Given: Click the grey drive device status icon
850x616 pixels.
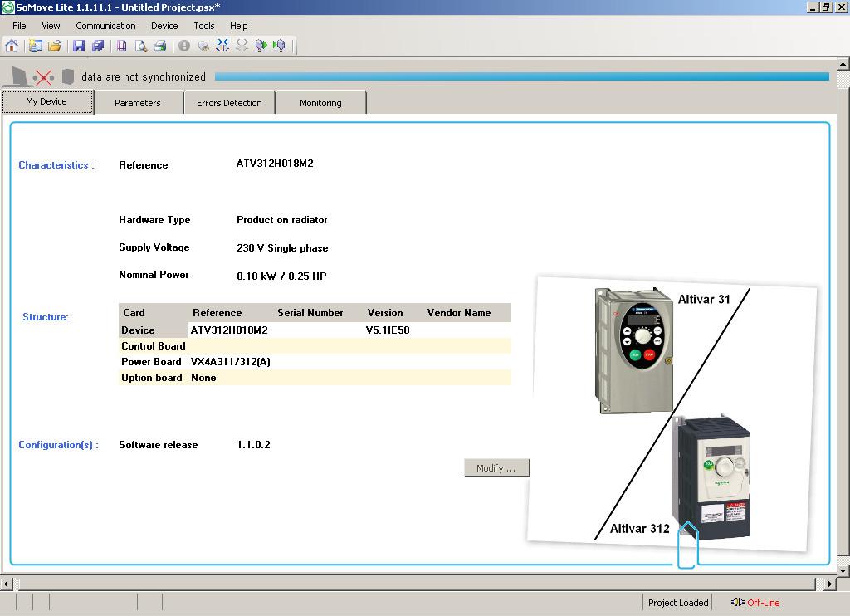Looking at the screenshot, I should (68, 76).
